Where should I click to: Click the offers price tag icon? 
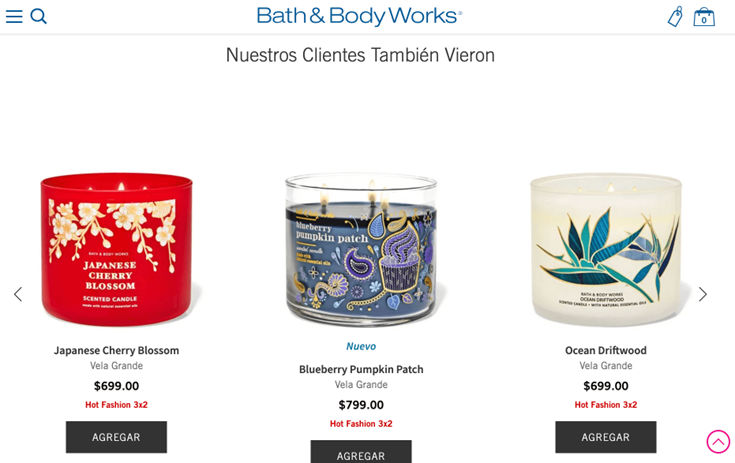pyautogui.click(x=675, y=17)
